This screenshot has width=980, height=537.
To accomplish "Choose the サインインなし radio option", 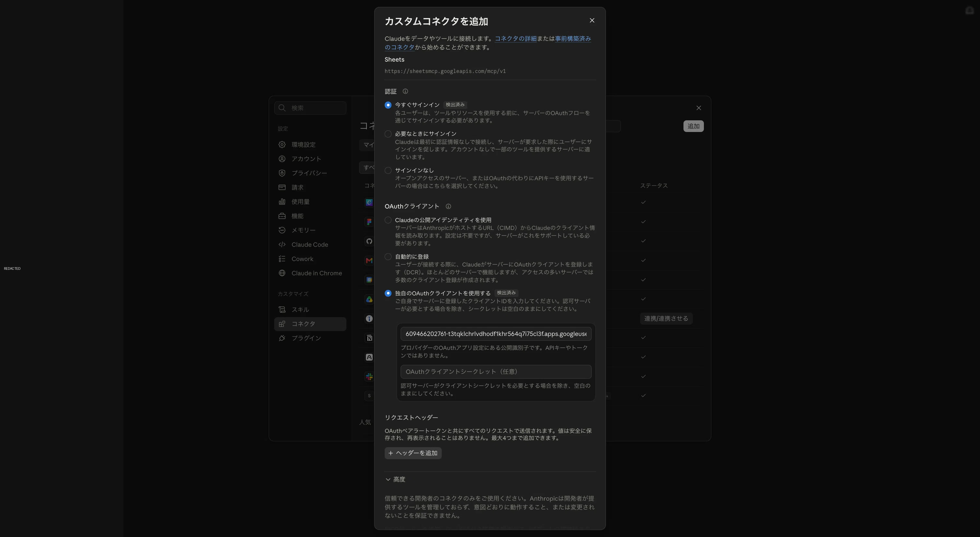I will click(x=388, y=171).
